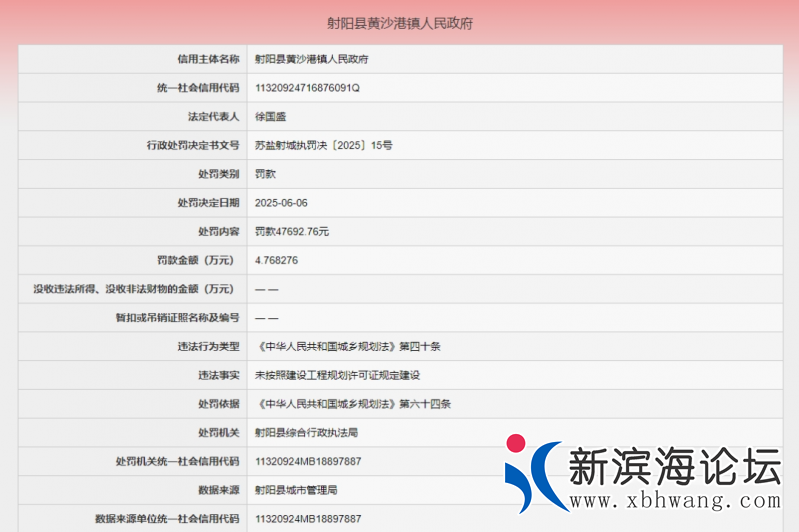Click the penalty type value 罚款

[x=265, y=174]
